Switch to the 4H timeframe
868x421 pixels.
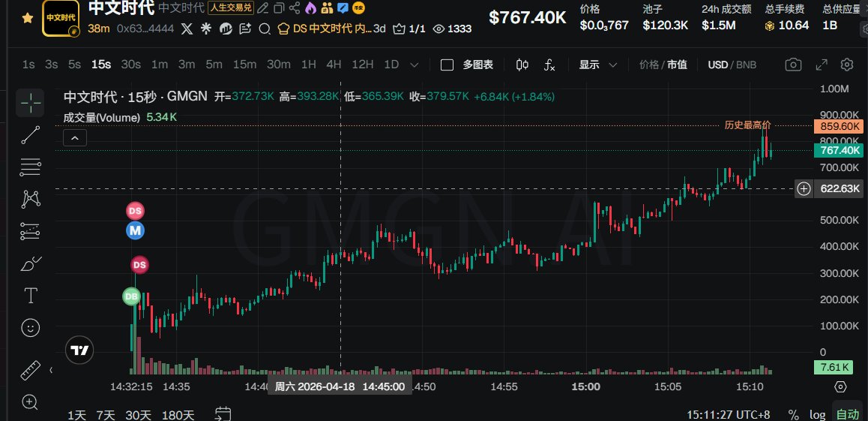(x=334, y=65)
